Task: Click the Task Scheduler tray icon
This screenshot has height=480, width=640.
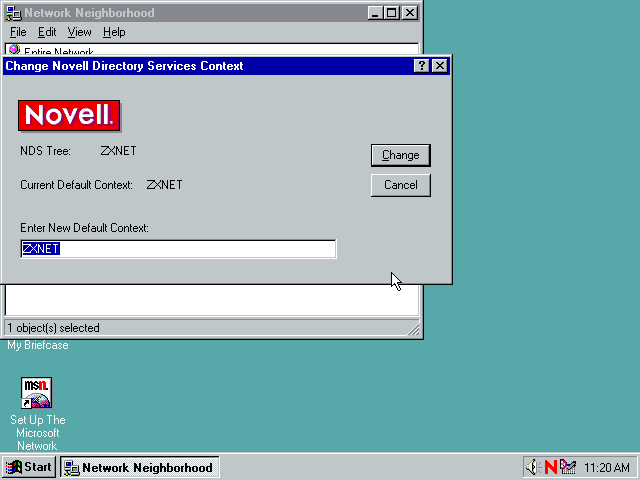Action: pyautogui.click(x=568, y=467)
